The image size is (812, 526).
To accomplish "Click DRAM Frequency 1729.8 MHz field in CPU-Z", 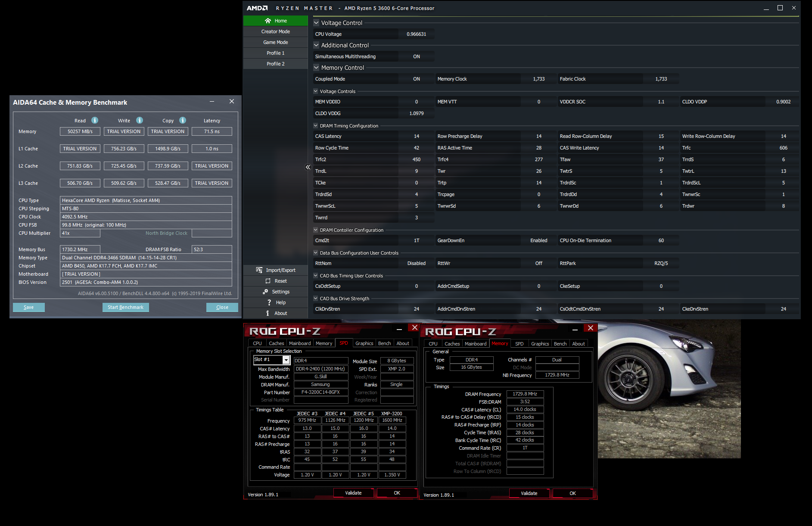I will click(x=525, y=394).
